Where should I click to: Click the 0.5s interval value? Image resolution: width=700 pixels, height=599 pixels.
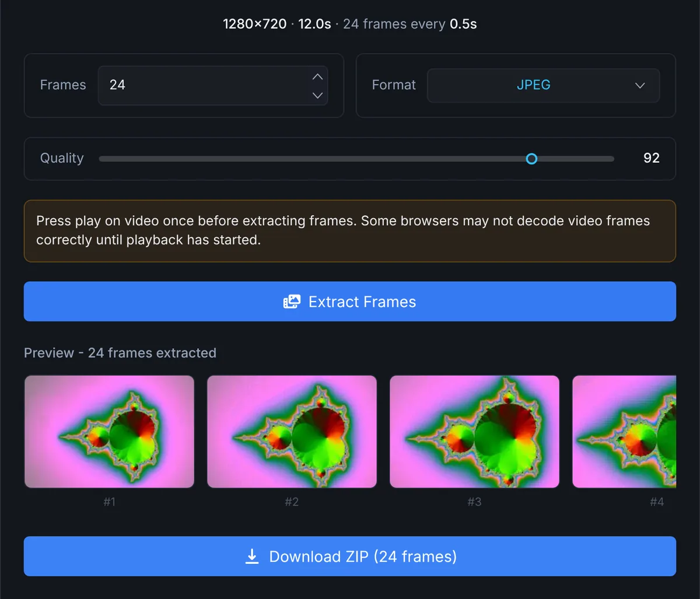[463, 24]
